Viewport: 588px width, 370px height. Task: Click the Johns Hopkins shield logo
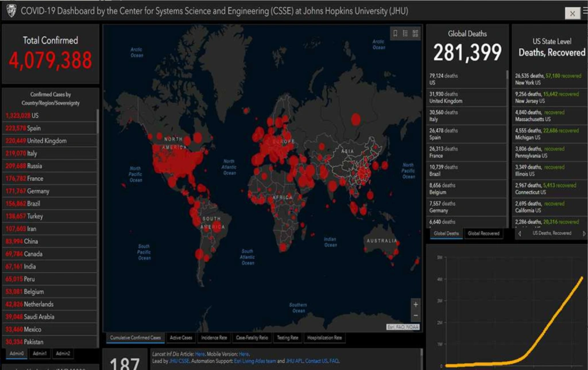[11, 11]
